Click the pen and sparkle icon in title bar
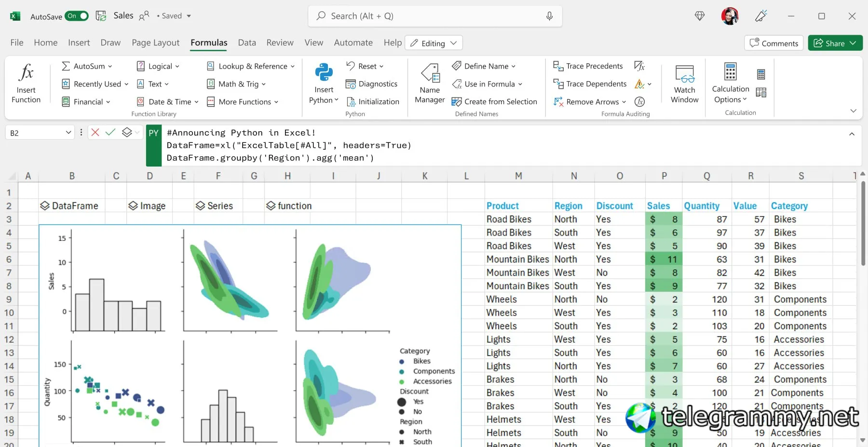This screenshot has height=447, width=868. pos(761,16)
